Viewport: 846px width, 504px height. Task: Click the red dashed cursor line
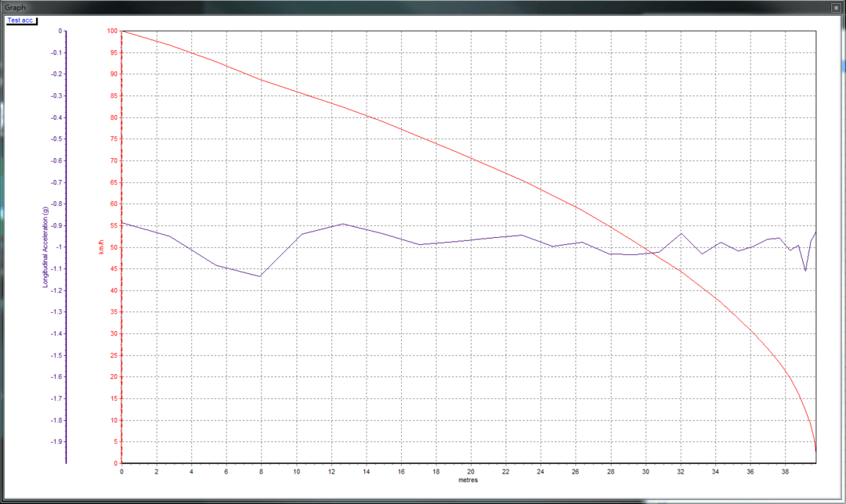[x=122, y=247]
